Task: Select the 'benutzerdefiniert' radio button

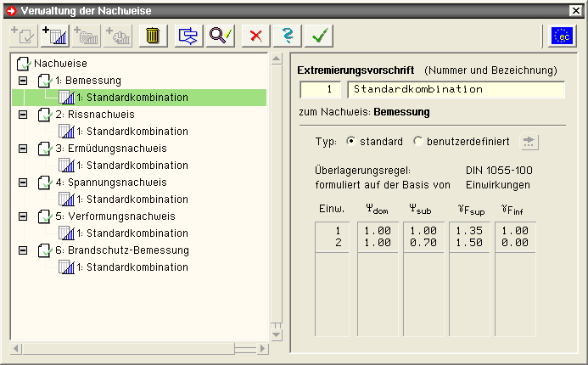Action: coord(417,141)
